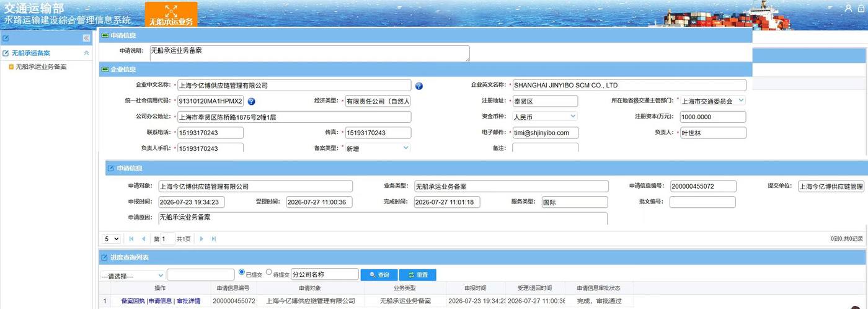The width and height of the screenshot is (868, 309).
Task: Go to the previous page of results
Action: pyautogui.click(x=144, y=239)
